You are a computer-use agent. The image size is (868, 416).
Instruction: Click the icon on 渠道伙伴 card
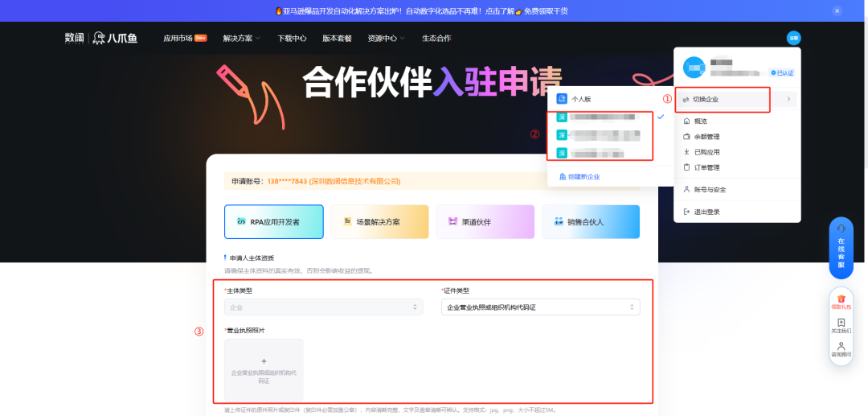(452, 221)
